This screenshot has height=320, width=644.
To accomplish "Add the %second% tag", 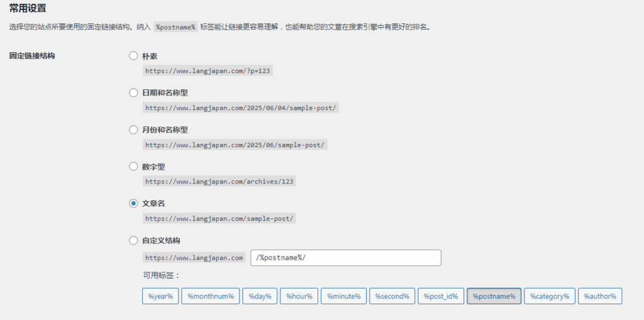I will click(x=392, y=296).
